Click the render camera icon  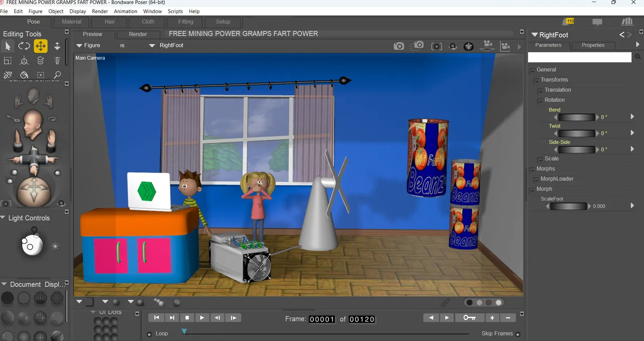(x=399, y=46)
